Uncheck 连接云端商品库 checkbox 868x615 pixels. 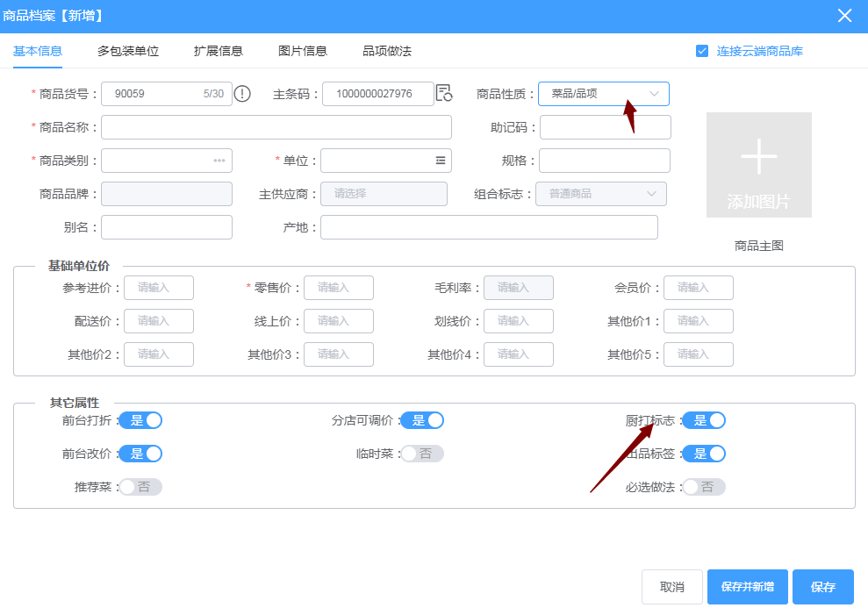702,51
